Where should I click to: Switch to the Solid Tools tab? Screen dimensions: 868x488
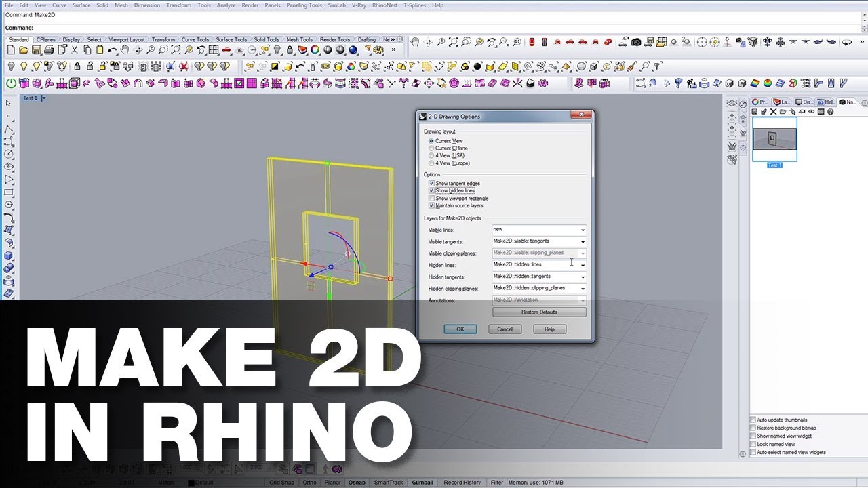tap(267, 39)
